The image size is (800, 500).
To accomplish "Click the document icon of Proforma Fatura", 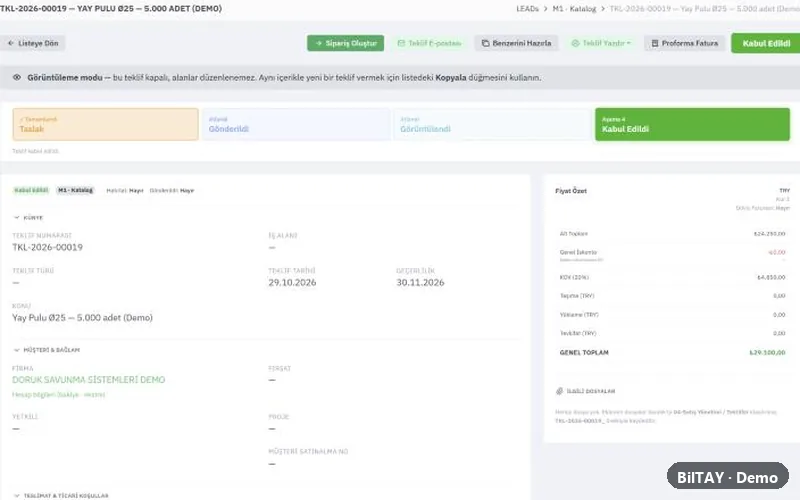I will (655, 43).
